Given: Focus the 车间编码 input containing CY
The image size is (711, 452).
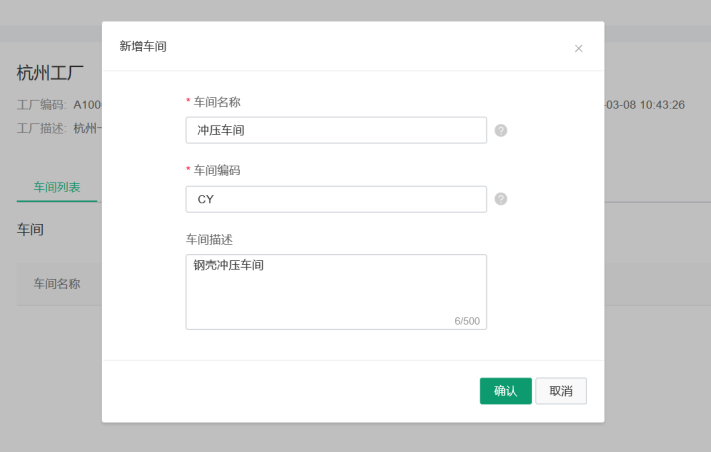Looking at the screenshot, I should (x=336, y=199).
